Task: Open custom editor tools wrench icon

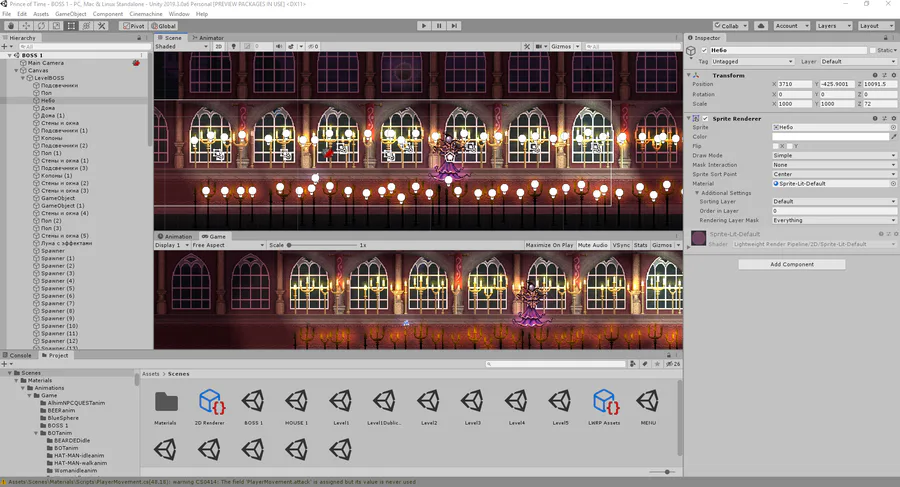Action: (102, 26)
